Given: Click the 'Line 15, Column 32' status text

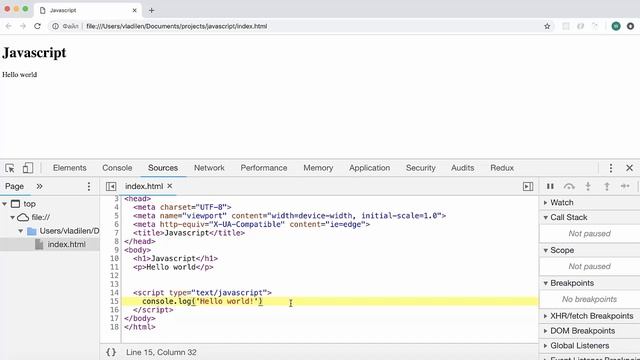Looking at the screenshot, I should tap(161, 352).
